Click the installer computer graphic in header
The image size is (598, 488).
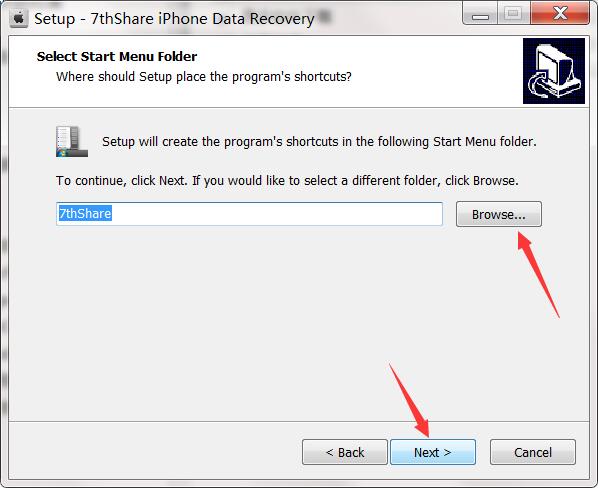554,71
